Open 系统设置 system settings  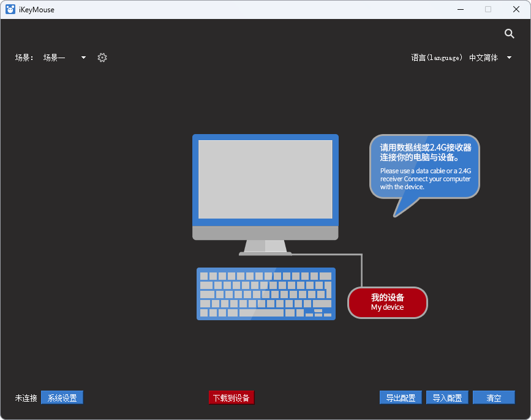pyautogui.click(x=61, y=397)
